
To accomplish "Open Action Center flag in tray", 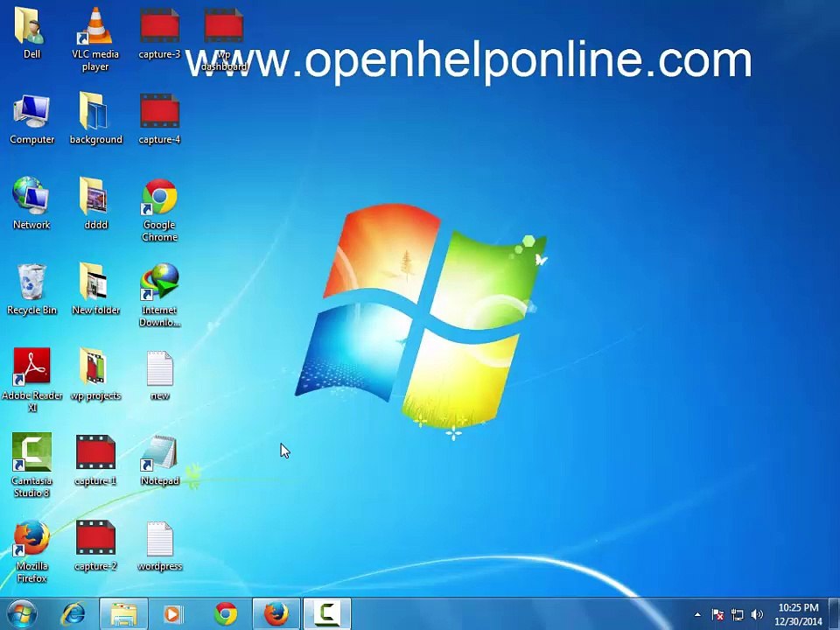I will (717, 614).
